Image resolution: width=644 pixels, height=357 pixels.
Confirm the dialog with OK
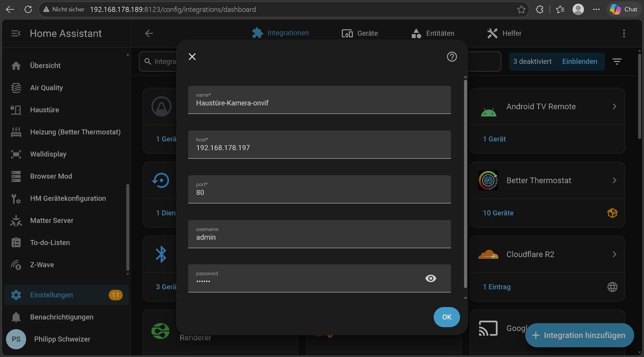tap(447, 317)
